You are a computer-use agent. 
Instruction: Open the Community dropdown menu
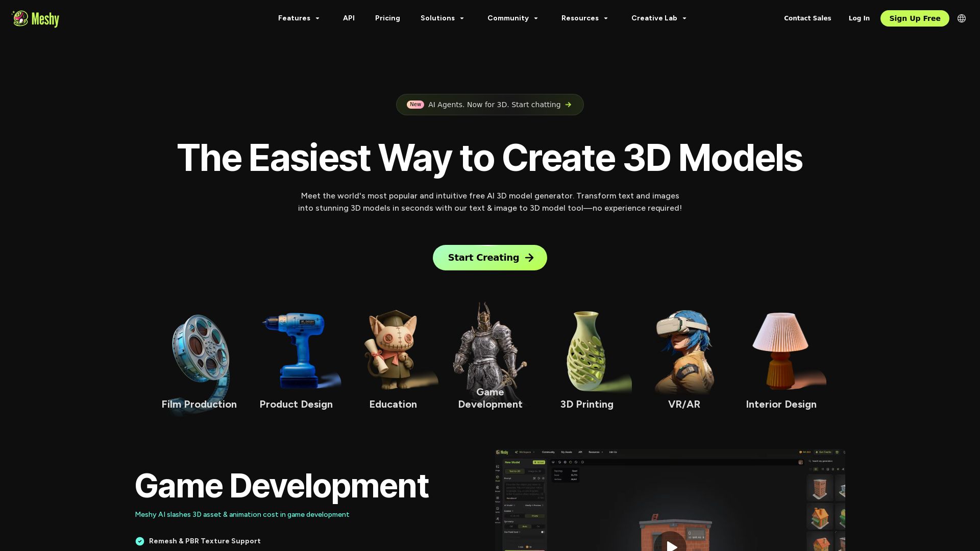click(513, 18)
